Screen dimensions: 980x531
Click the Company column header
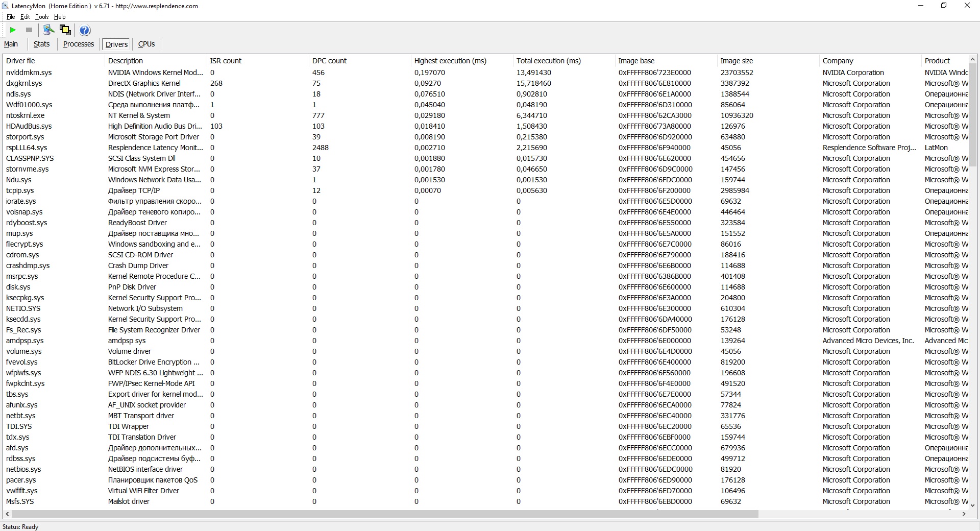(870, 61)
